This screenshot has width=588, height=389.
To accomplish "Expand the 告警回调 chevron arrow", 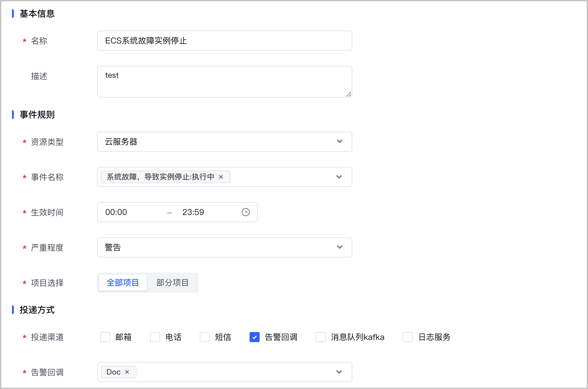I will click(339, 372).
